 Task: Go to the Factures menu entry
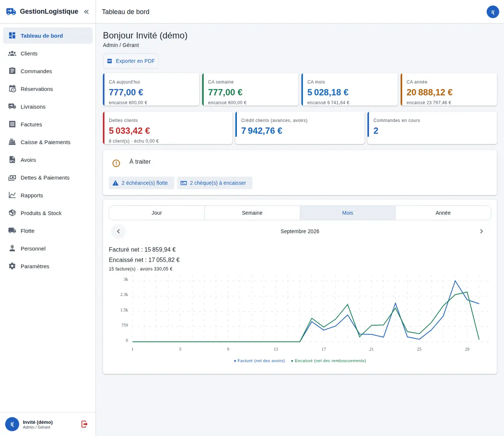pyautogui.click(x=48, y=124)
